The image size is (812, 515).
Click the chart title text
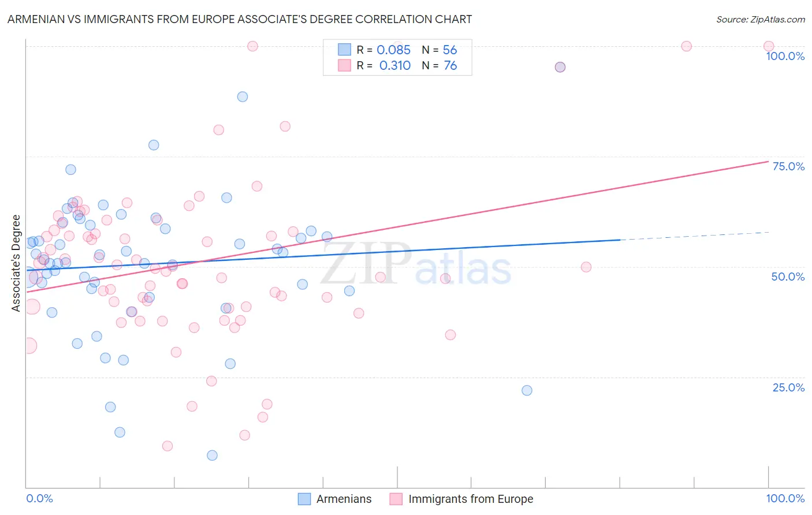click(240, 19)
